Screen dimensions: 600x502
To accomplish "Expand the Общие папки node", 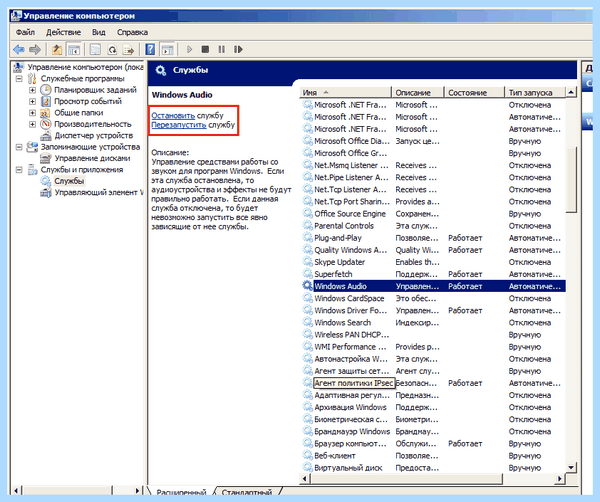I will coord(33,113).
